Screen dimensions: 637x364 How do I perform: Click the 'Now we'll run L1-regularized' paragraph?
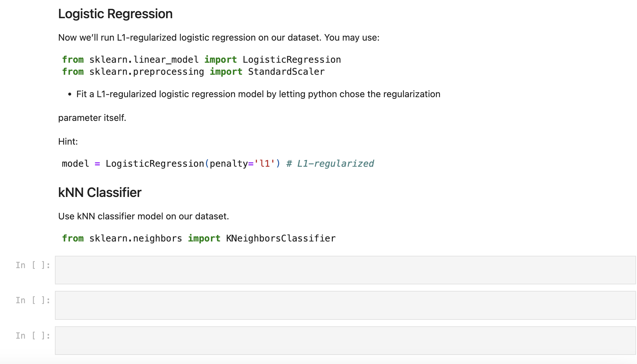[x=219, y=38]
